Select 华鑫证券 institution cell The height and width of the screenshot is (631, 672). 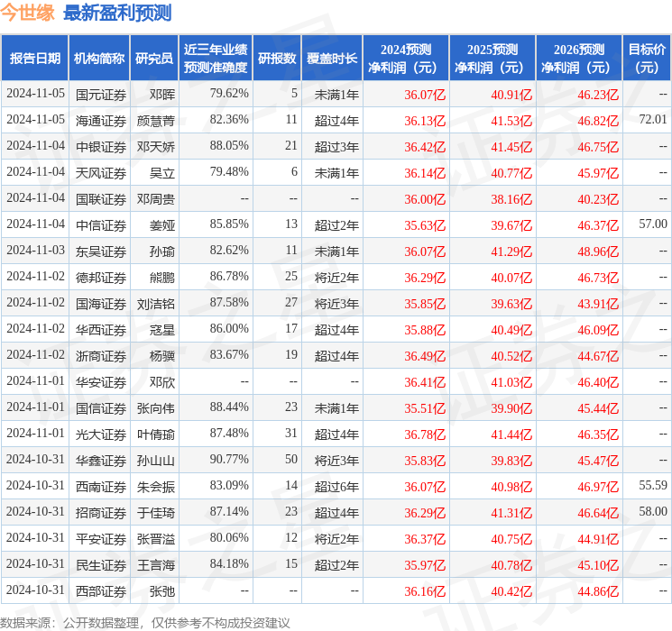click(101, 460)
